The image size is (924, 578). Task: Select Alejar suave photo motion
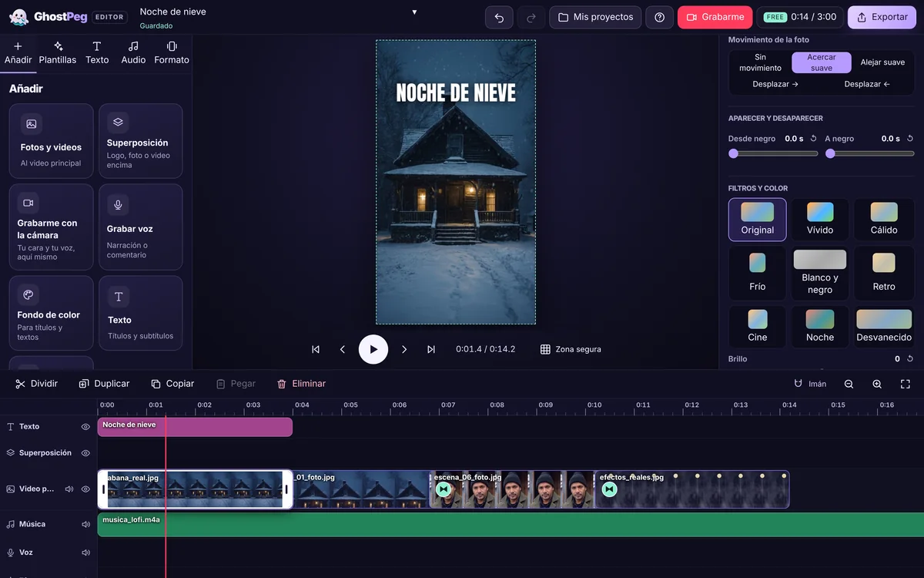[x=882, y=62]
